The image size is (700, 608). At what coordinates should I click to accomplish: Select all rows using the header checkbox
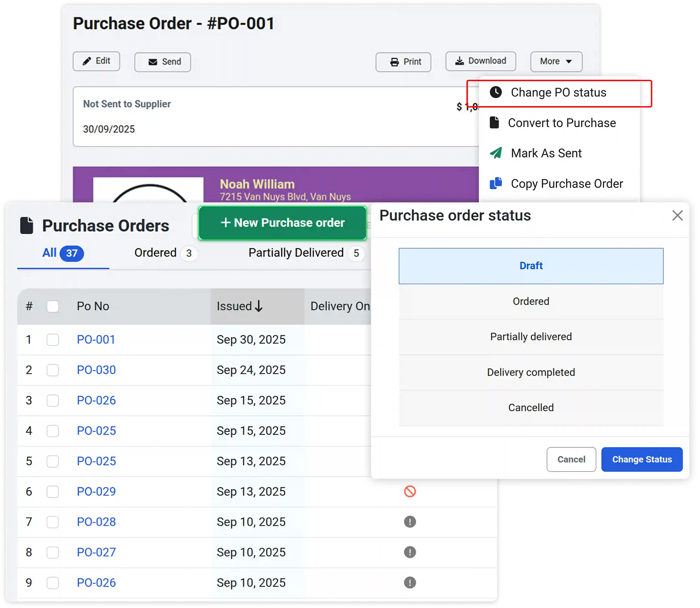[53, 306]
